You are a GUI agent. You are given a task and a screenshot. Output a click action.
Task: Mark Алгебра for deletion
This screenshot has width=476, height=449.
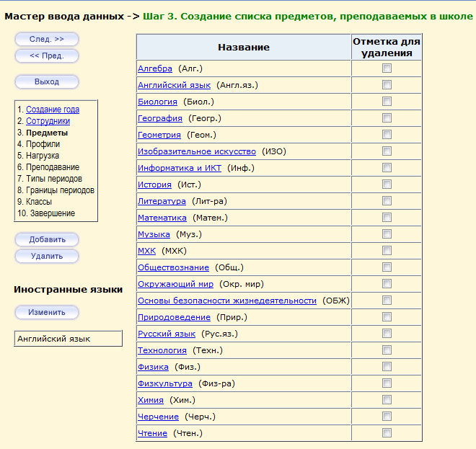(387, 68)
